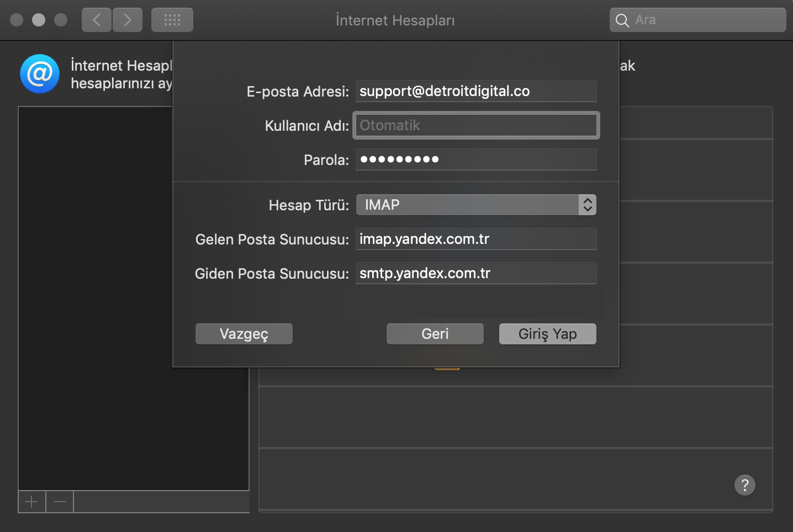Image resolution: width=793 pixels, height=532 pixels.
Task: Edit the Giden Posta Sunucusu server field
Action: pos(476,273)
